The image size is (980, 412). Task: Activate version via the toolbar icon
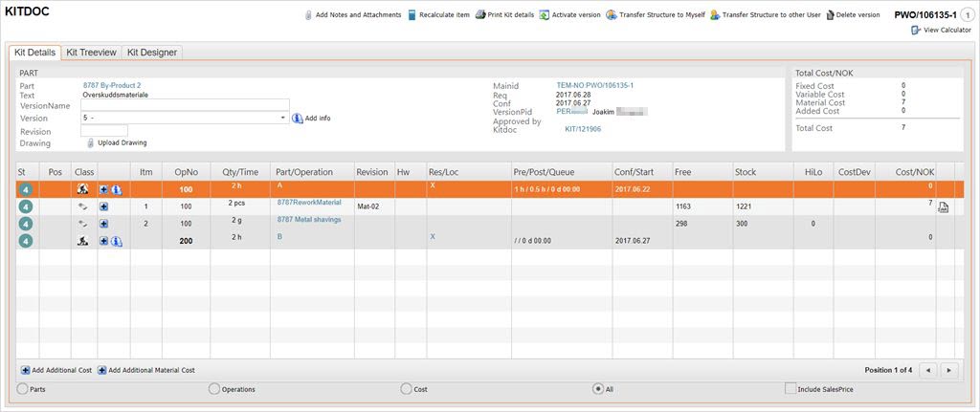(x=544, y=15)
